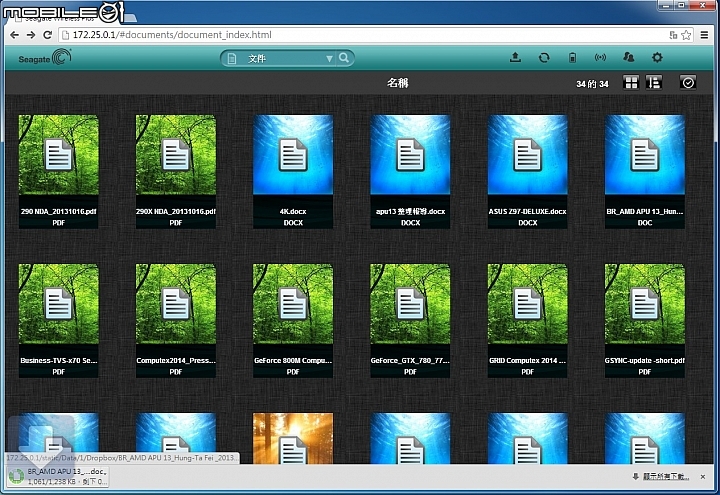Open the settings gear
720x495 pixels.
click(x=657, y=57)
